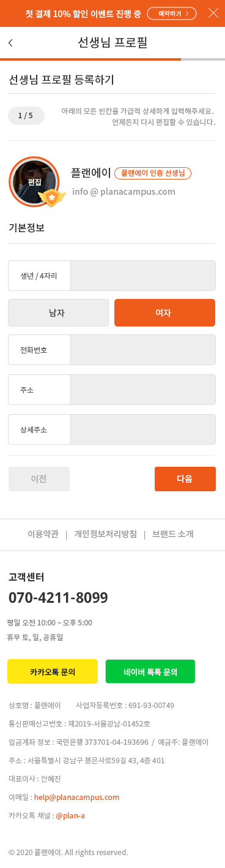
Task: Edit the profile photo thumbnail
Action: [x=34, y=182]
